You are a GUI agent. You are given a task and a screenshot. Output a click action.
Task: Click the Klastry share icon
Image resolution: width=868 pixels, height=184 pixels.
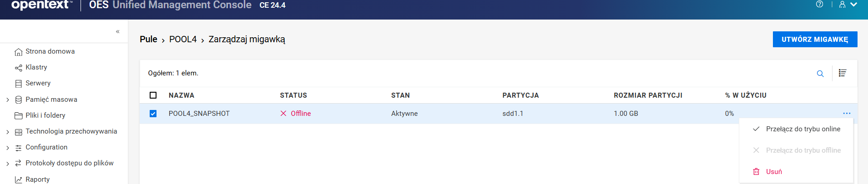tap(19, 68)
